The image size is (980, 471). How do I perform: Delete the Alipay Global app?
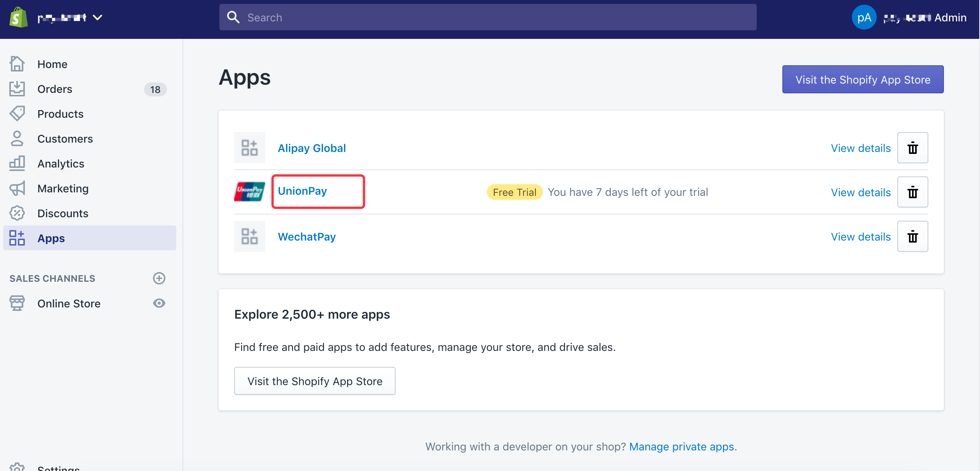click(x=912, y=148)
